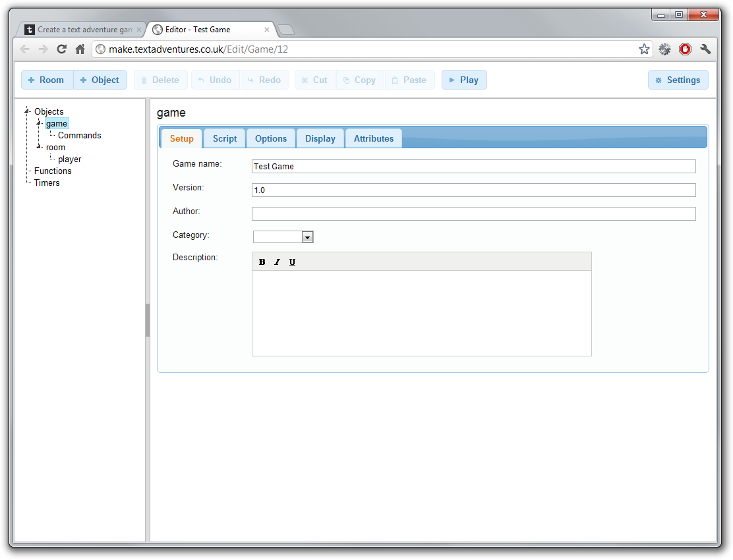Collapse the Objects tree node
733x560 pixels.
click(27, 111)
